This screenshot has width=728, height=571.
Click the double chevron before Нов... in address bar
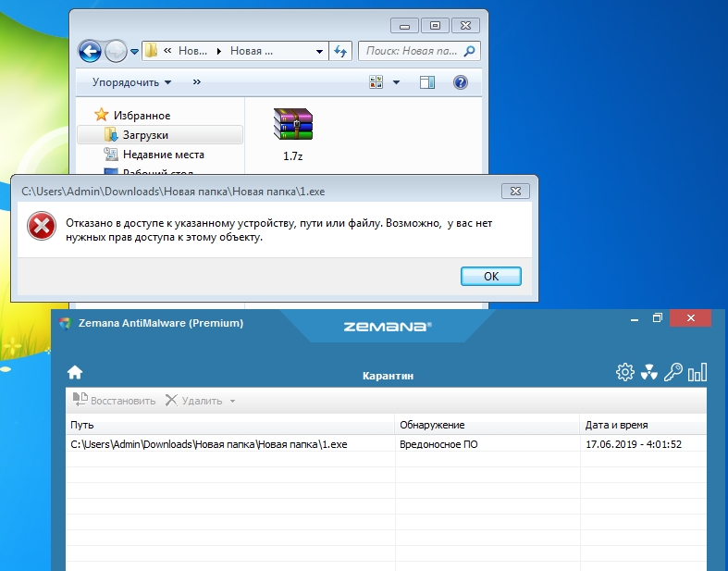click(167, 51)
